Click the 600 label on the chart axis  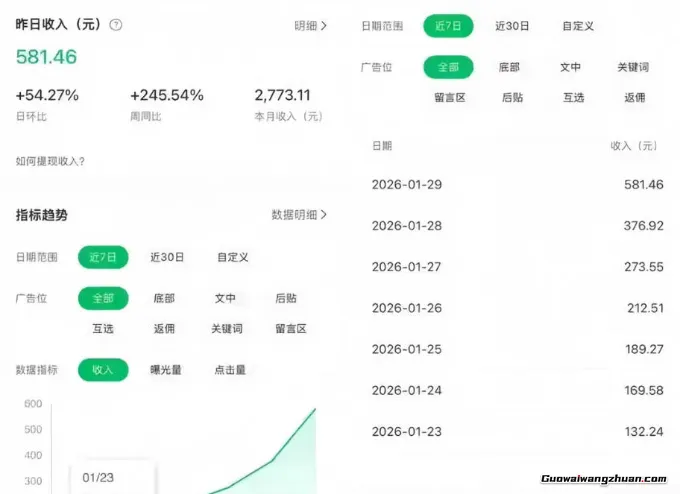click(33, 404)
